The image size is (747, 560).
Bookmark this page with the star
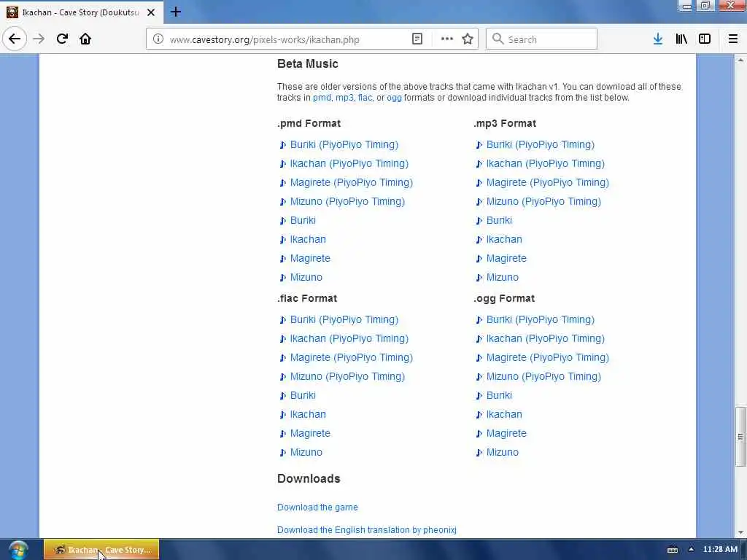(468, 39)
